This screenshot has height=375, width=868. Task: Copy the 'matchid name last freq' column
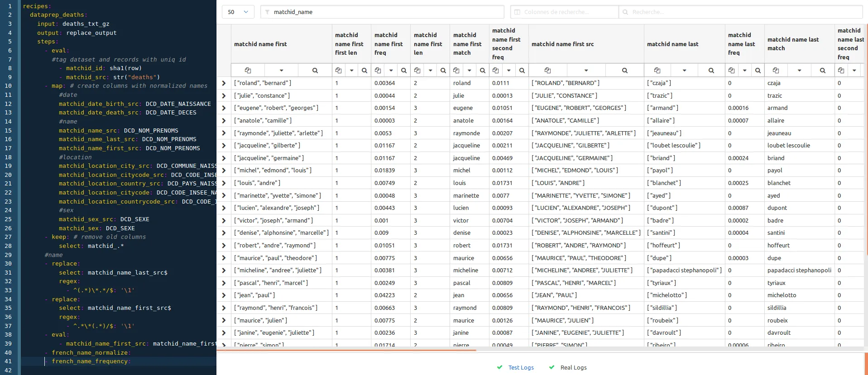(x=732, y=70)
